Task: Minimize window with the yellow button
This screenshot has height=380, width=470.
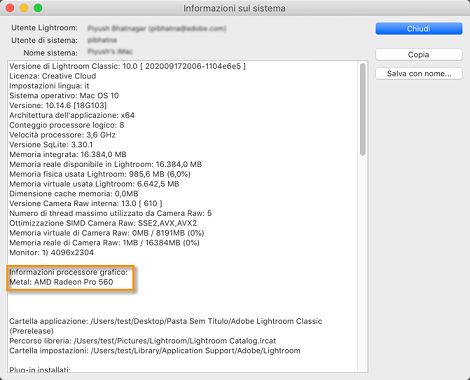Action: pos(24,8)
